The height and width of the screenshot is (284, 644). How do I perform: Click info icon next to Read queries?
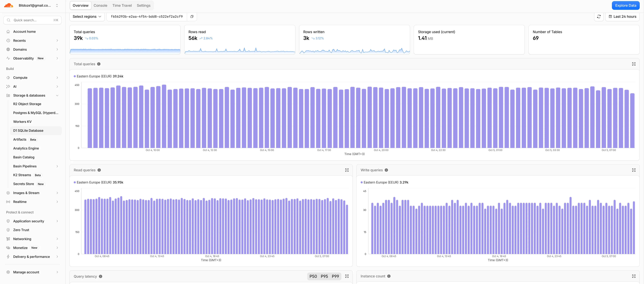tap(99, 170)
